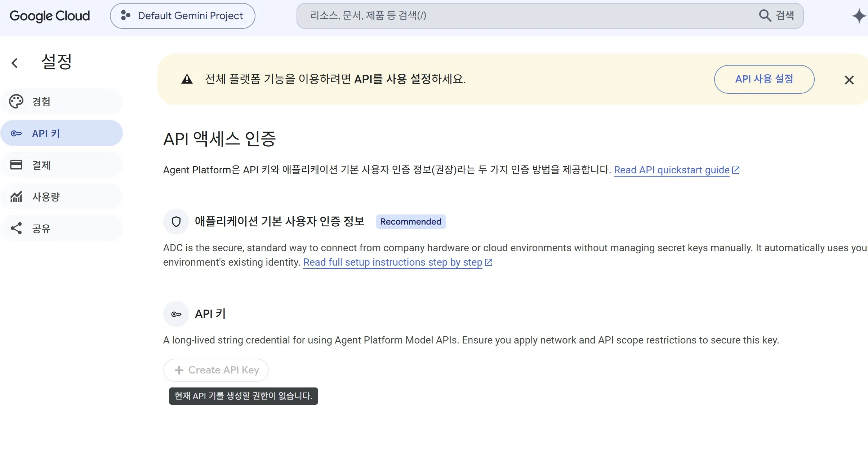This screenshot has height=470, width=868.
Task: Click the key icon beside API 키 heading
Action: point(176,314)
